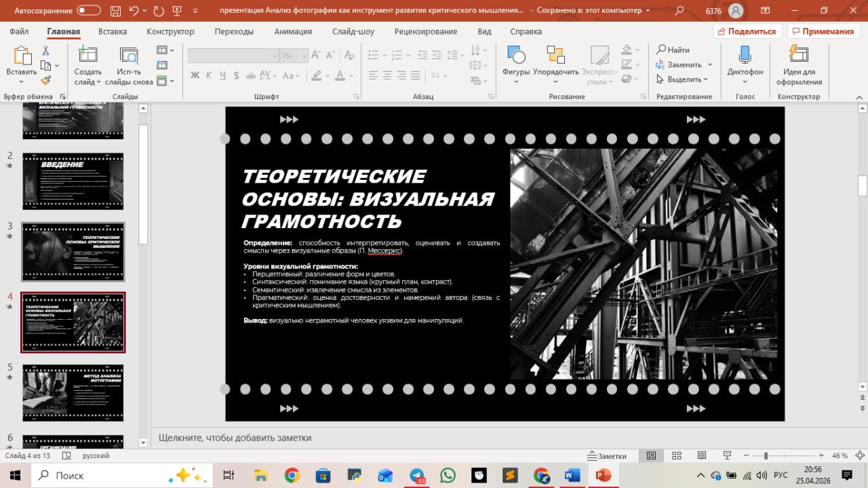
Task: Click the Undo arrow icon
Action: [134, 10]
